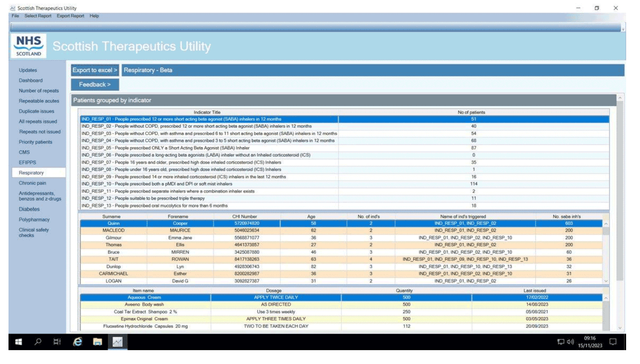Click the network tray icon

561,343
